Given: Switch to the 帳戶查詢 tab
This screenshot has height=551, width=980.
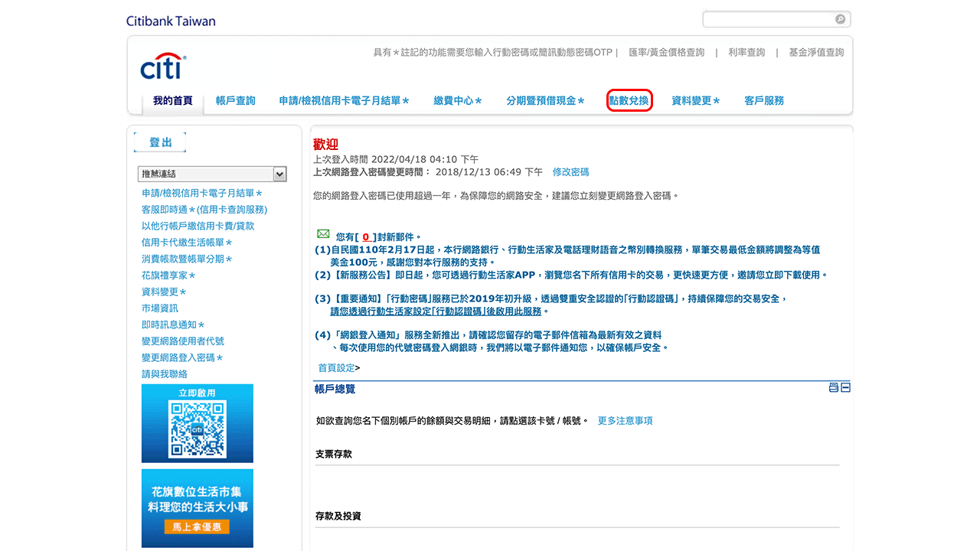Looking at the screenshot, I should [x=235, y=100].
